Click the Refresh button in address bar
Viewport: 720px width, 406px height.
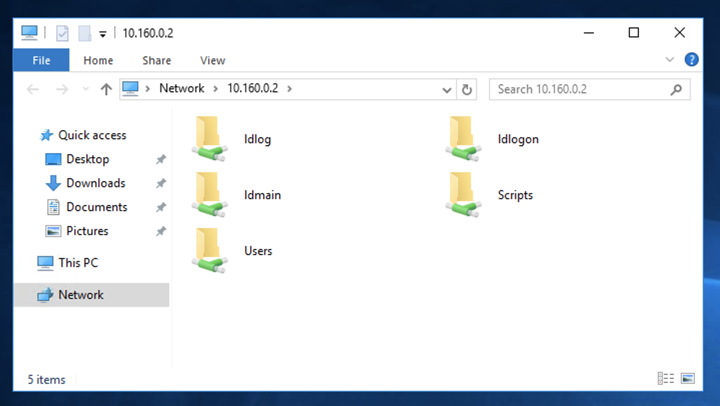tap(466, 89)
